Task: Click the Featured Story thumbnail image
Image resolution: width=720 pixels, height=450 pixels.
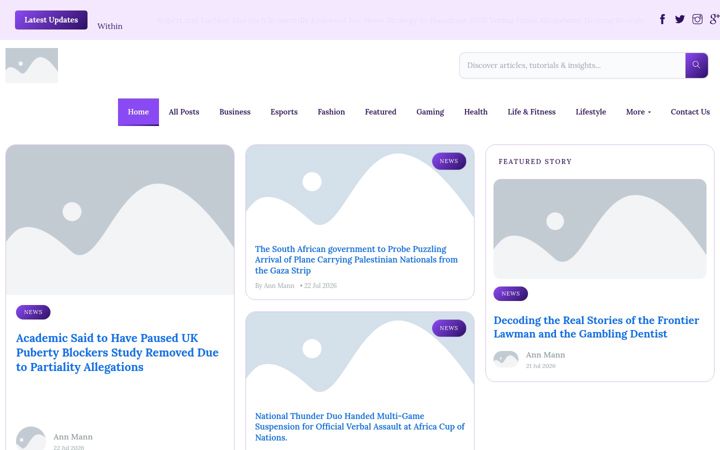Action: pyautogui.click(x=600, y=229)
